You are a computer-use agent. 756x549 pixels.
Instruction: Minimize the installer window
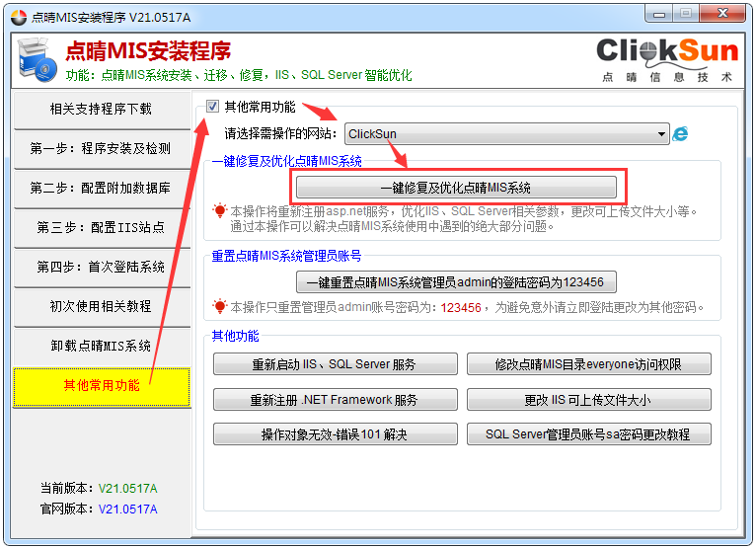[659, 15]
